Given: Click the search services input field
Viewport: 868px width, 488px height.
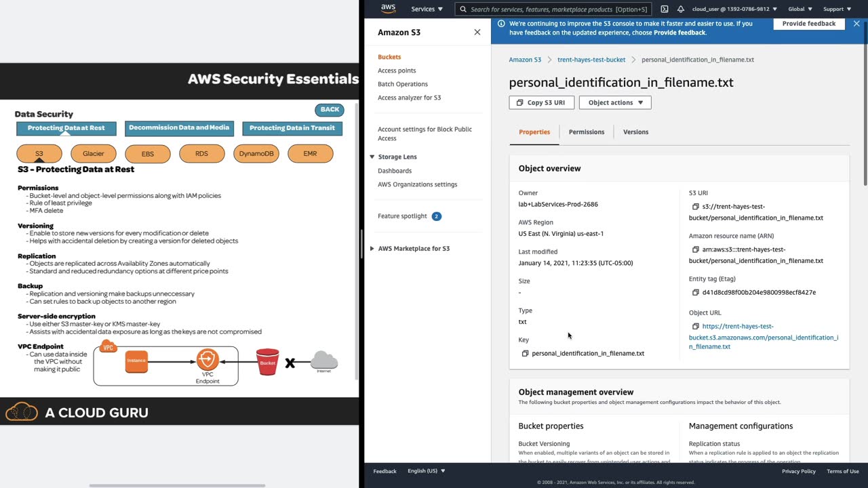Looking at the screenshot, I should pyautogui.click(x=553, y=9).
